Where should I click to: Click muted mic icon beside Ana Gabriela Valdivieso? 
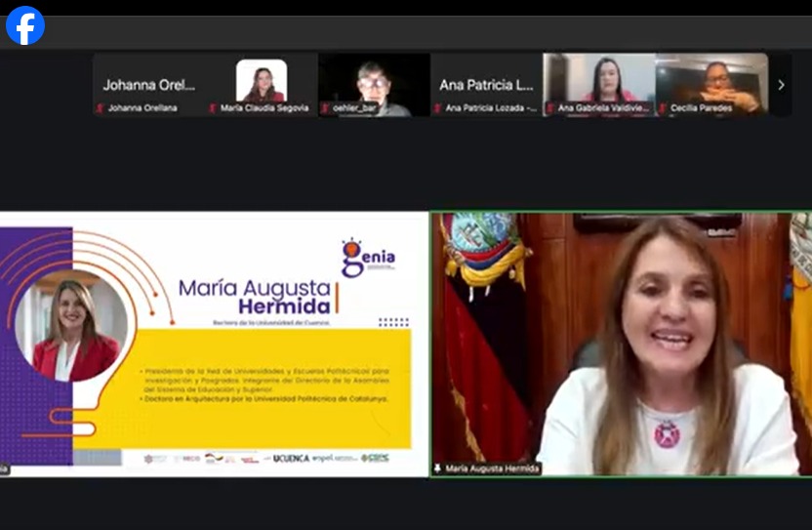click(550, 108)
